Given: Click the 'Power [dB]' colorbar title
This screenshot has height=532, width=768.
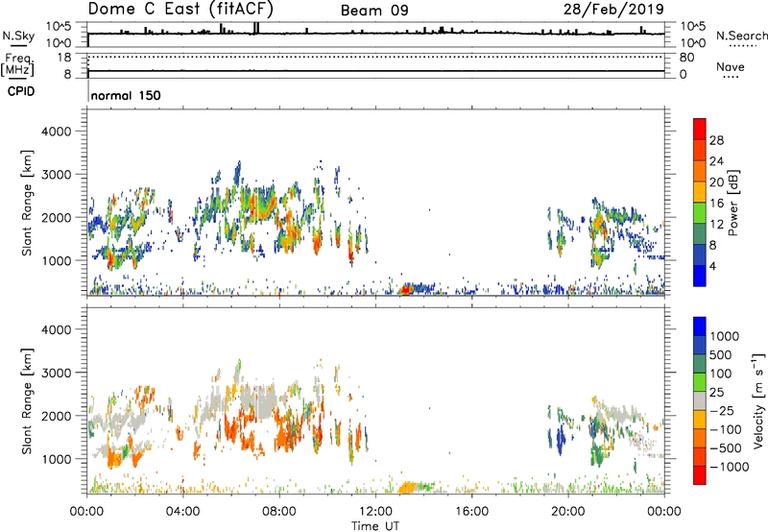Looking at the screenshot, I should pos(733,203).
